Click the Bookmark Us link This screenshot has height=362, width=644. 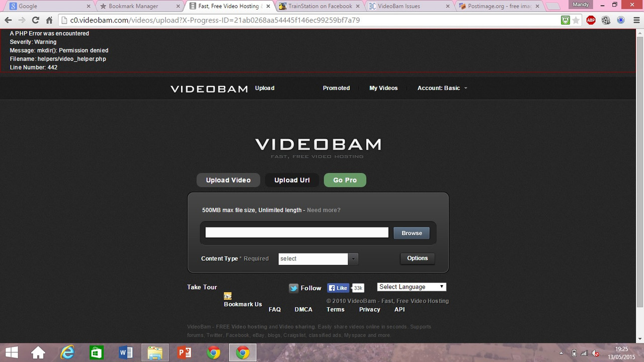pos(243,304)
